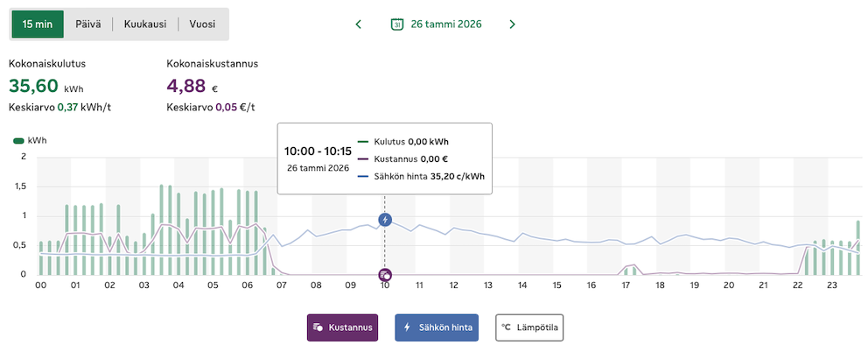Enable Lämpötila temperature overlay
Image resolution: width=868 pixels, height=345 pixels.
tap(529, 327)
